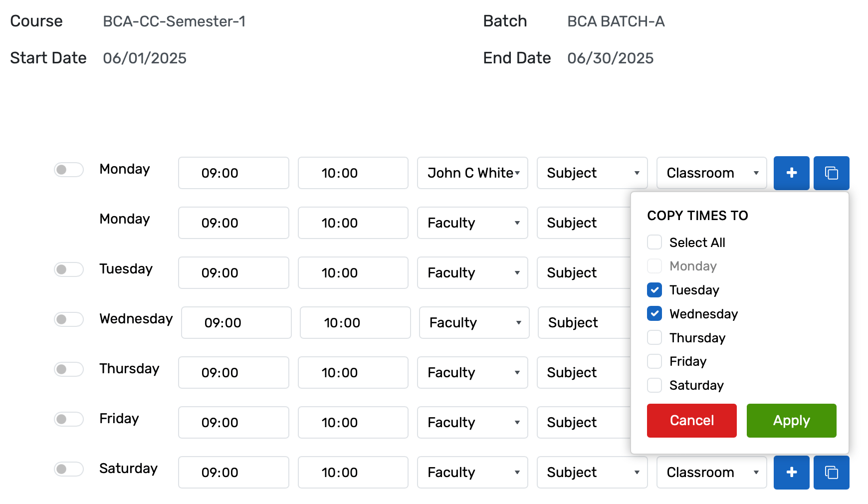The width and height of the screenshot is (868, 504).
Task: Uncheck Tuesday in the copy dialog
Action: (654, 289)
